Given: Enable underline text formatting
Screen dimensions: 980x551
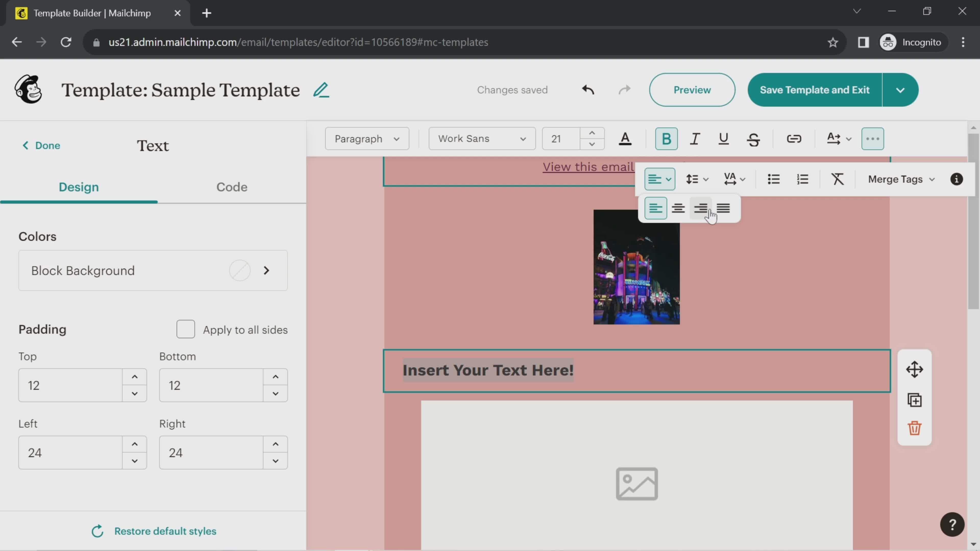Looking at the screenshot, I should point(724,139).
